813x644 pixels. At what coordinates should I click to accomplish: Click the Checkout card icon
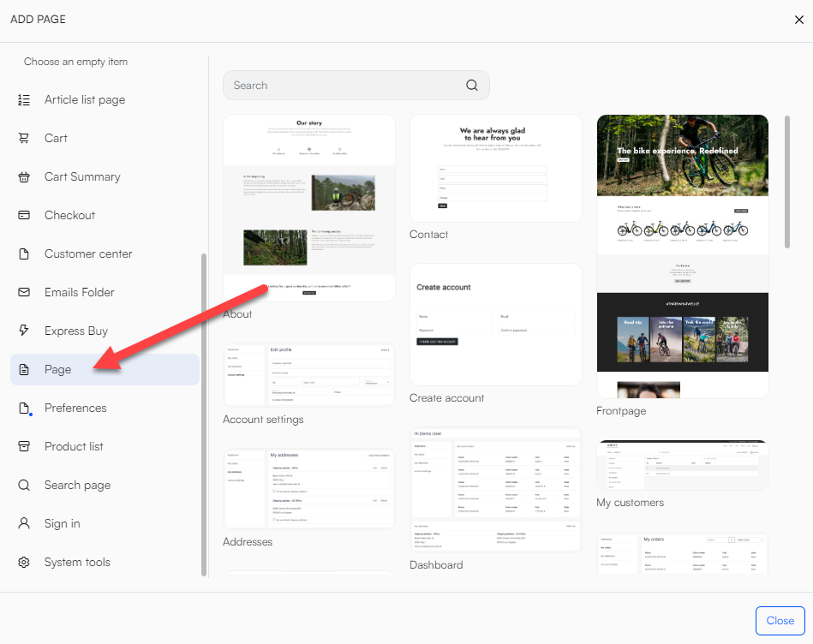click(24, 216)
